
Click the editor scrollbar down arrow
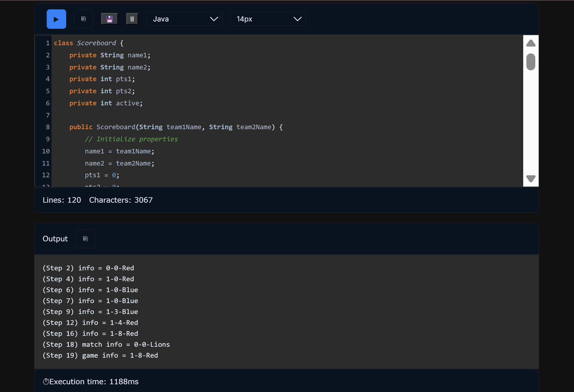coord(531,178)
